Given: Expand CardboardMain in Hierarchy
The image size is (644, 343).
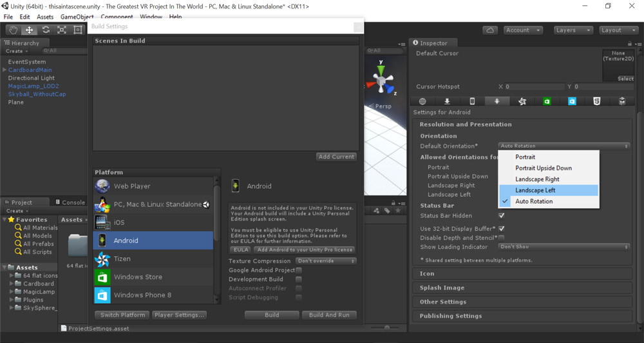Looking at the screenshot, I should click(5, 70).
